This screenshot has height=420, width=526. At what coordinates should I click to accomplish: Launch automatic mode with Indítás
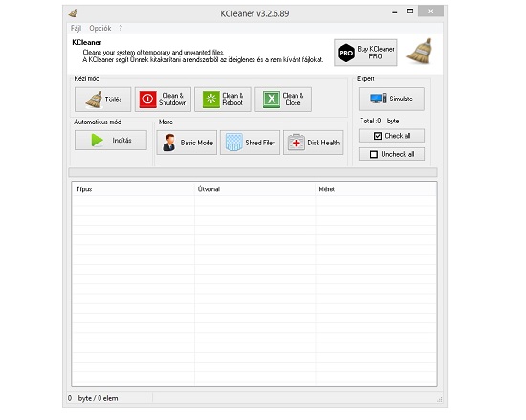111,141
